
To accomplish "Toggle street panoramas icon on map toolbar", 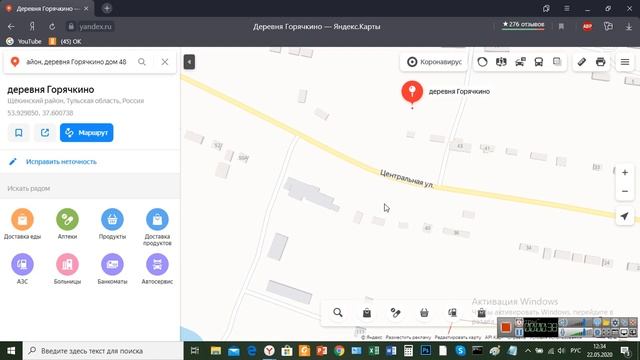I will (x=501, y=62).
